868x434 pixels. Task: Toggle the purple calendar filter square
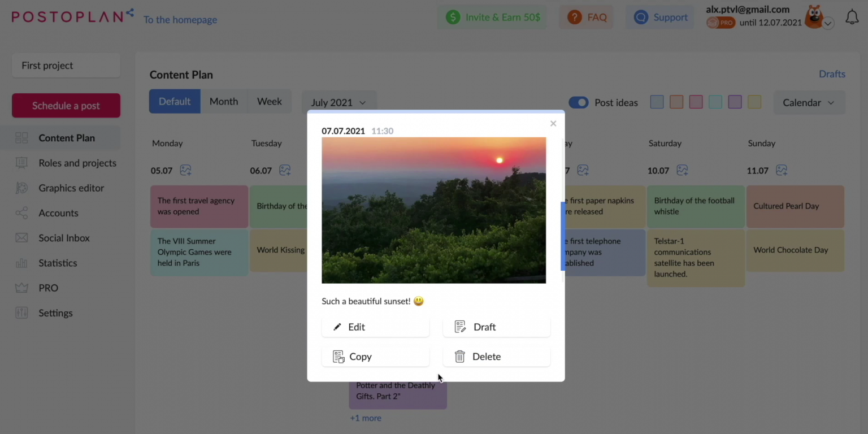click(x=735, y=102)
